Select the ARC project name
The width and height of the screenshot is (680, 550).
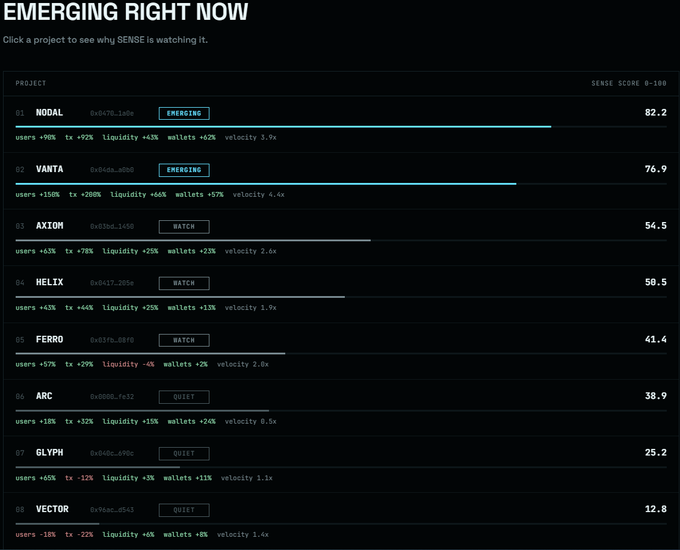pyautogui.click(x=44, y=396)
